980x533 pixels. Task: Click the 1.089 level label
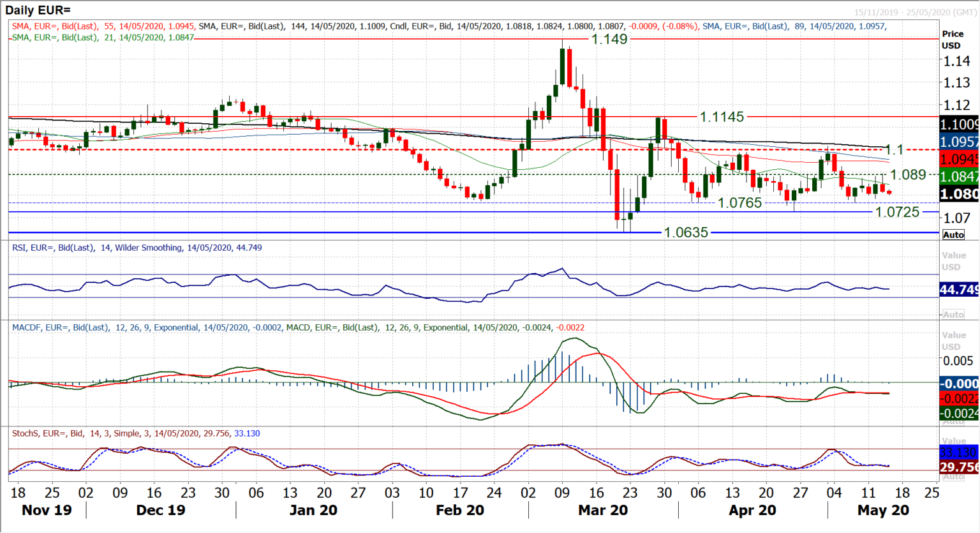pos(908,175)
